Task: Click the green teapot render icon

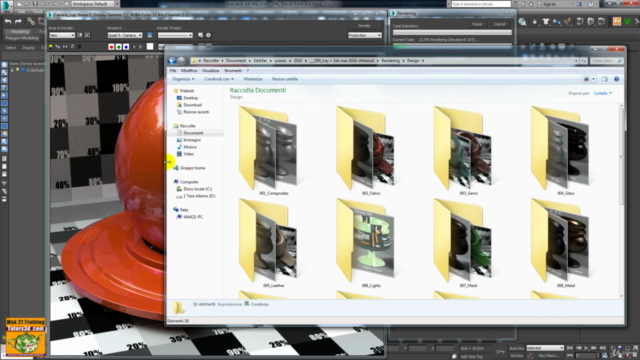Action: pos(628,22)
